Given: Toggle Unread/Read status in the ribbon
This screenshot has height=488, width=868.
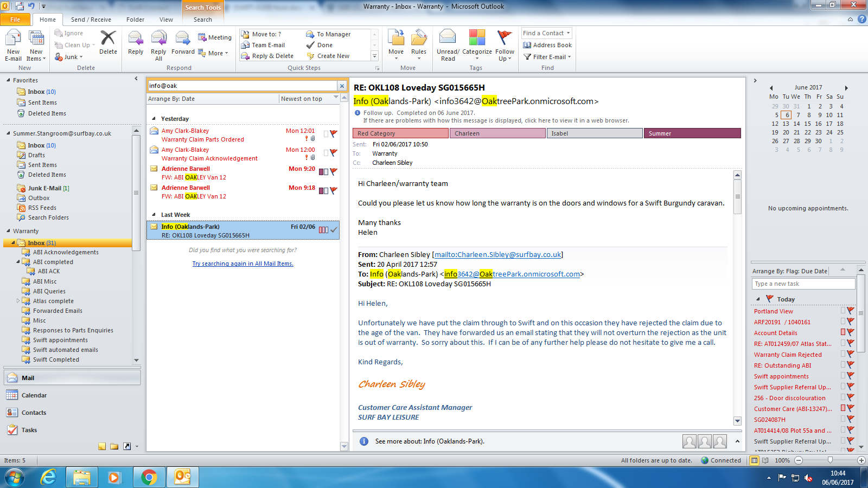Looking at the screenshot, I should tap(448, 46).
